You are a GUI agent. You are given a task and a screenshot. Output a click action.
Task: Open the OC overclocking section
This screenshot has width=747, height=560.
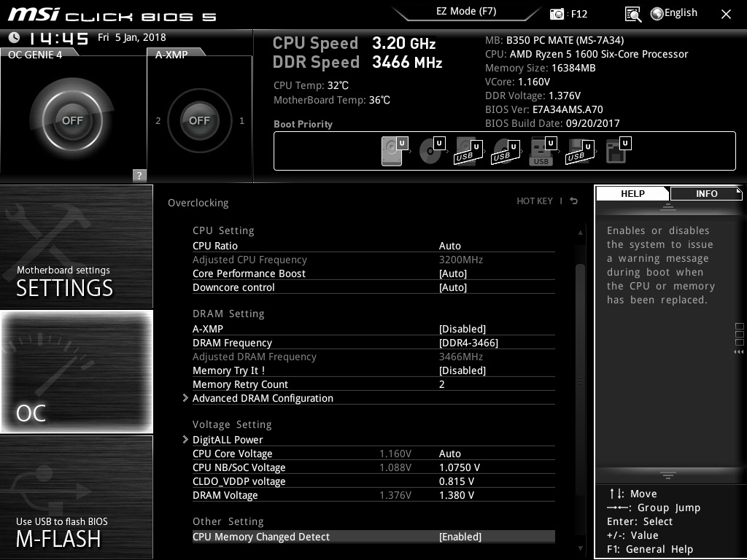tap(76, 371)
